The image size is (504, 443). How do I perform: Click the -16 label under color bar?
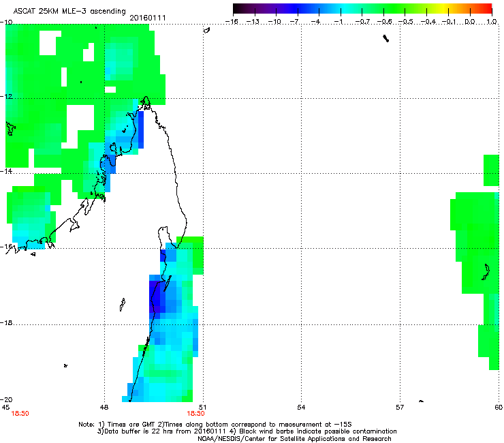point(232,22)
